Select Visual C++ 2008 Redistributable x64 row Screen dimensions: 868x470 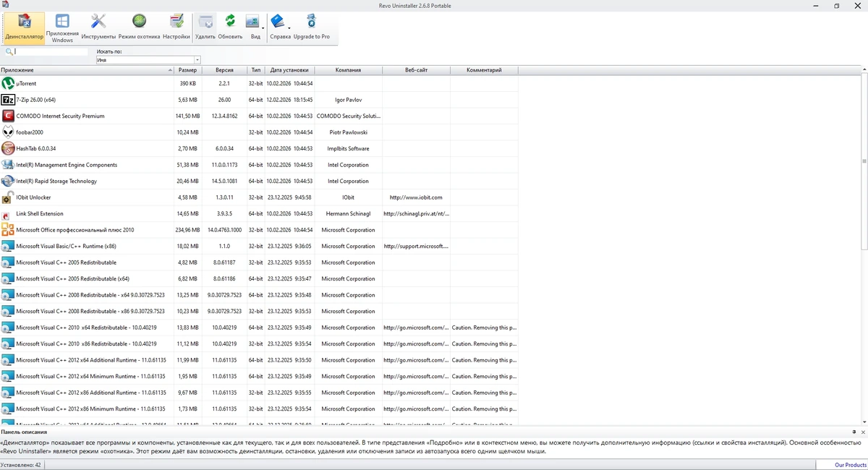click(259, 295)
